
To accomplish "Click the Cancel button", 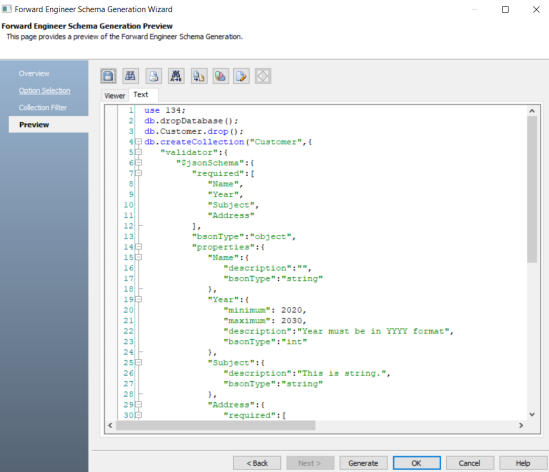I will pos(470,463).
